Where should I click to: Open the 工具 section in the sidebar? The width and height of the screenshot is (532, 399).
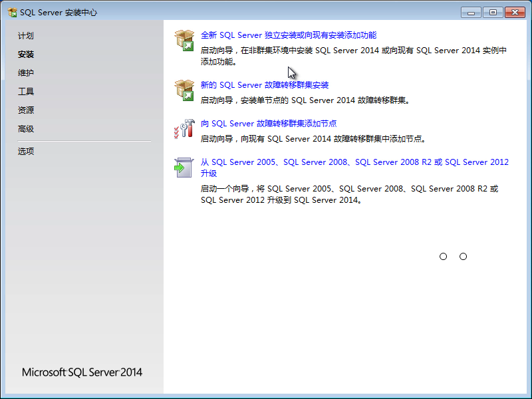pos(26,92)
